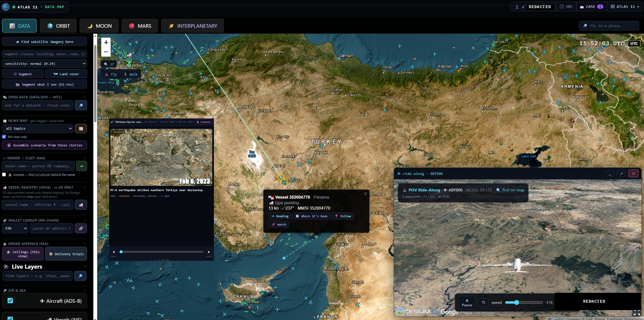Click the live layers search magnifier icon
The height and width of the screenshot is (320, 644).
(x=80, y=276)
